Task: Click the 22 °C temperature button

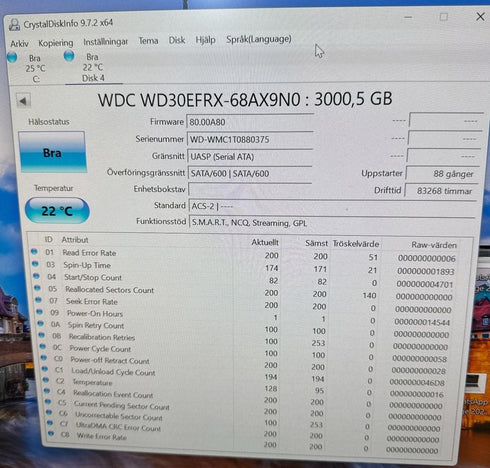Action: pos(57,210)
